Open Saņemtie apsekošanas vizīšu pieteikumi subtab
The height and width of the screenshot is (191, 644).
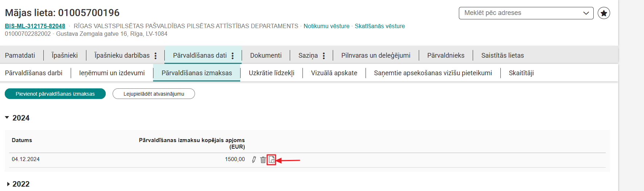point(433,73)
